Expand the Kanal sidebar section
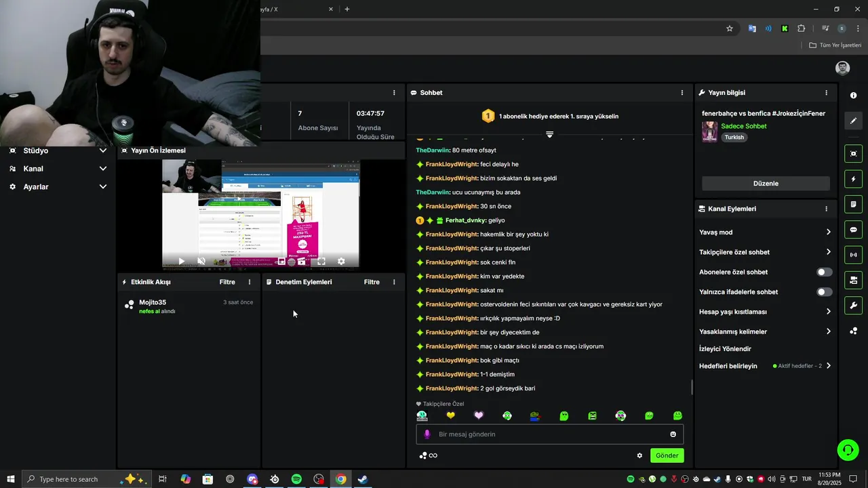 pos(58,169)
